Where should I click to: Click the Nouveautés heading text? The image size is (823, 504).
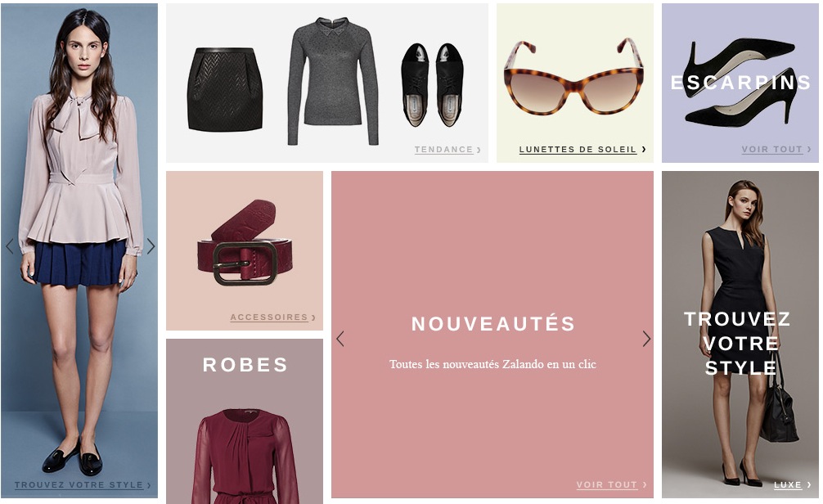coord(492,324)
